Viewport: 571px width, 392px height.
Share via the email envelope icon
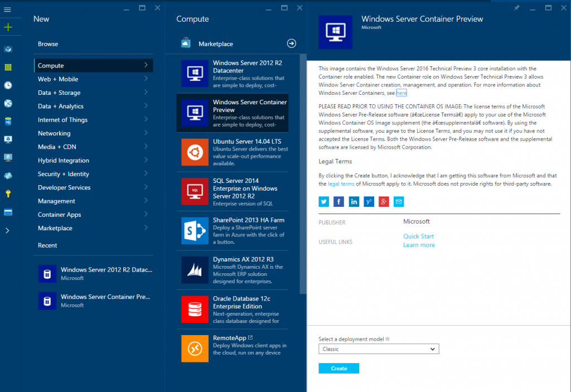pos(398,201)
